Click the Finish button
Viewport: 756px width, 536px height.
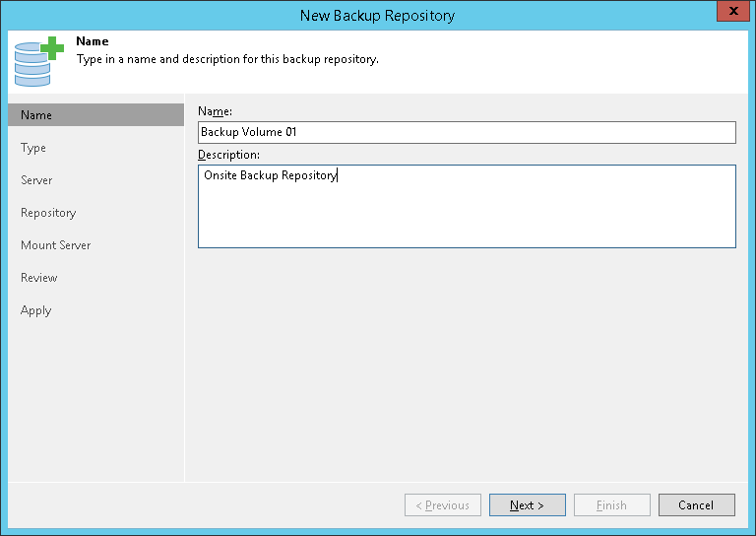[x=611, y=505]
